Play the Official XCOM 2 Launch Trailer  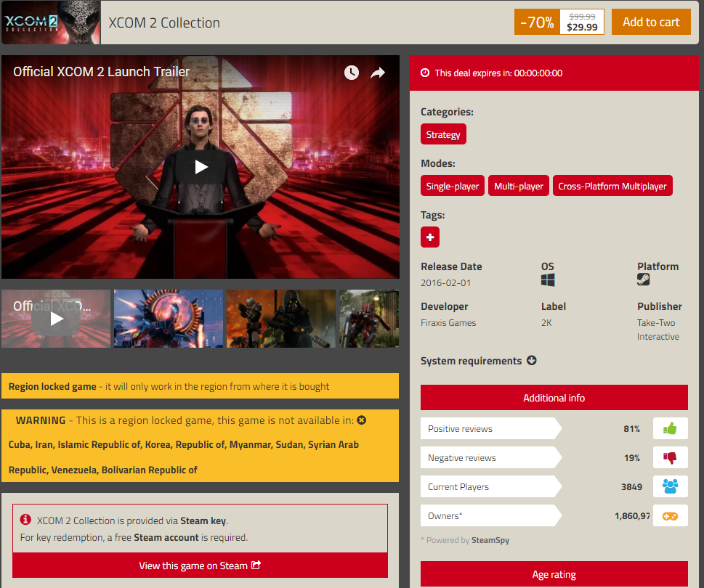coord(201,167)
